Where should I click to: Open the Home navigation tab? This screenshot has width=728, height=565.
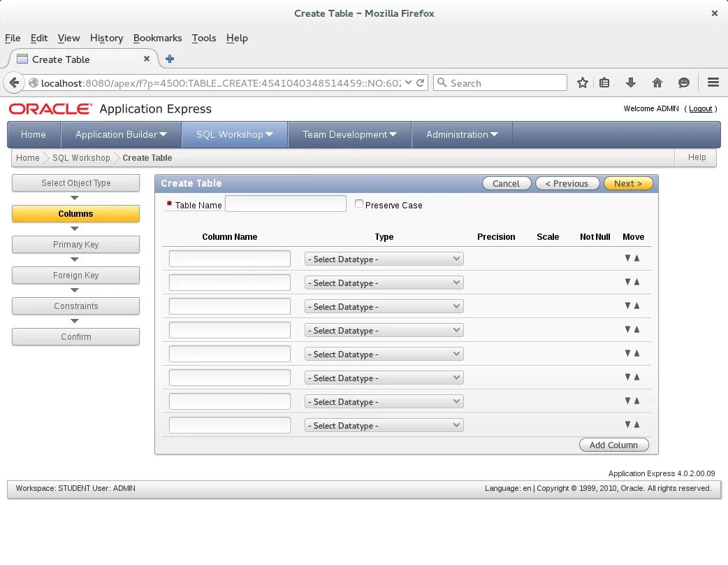point(34,134)
